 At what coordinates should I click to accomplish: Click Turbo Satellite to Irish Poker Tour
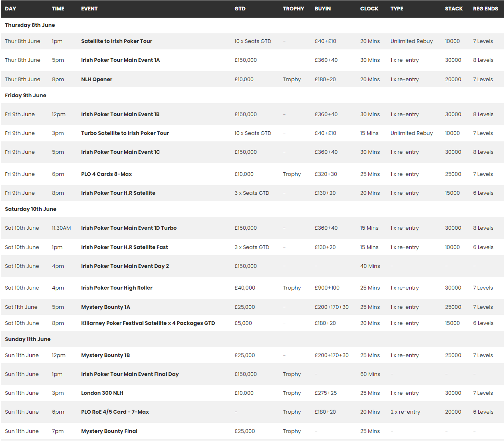click(x=125, y=133)
